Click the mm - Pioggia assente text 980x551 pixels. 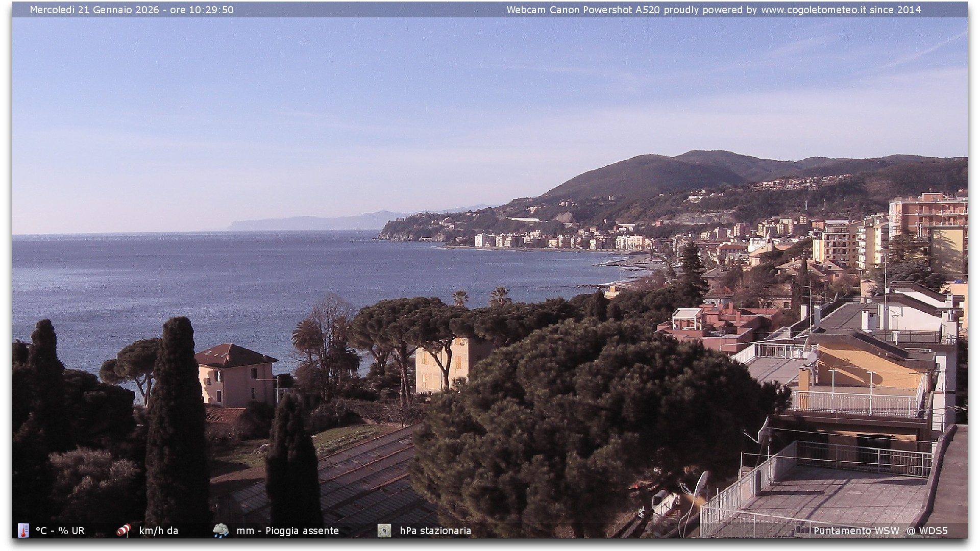point(287,531)
